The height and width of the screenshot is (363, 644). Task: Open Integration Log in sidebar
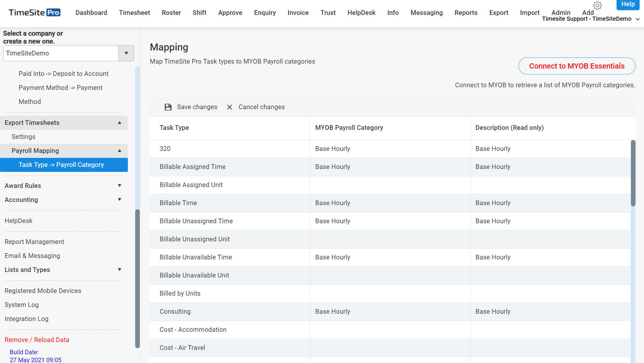pyautogui.click(x=26, y=319)
